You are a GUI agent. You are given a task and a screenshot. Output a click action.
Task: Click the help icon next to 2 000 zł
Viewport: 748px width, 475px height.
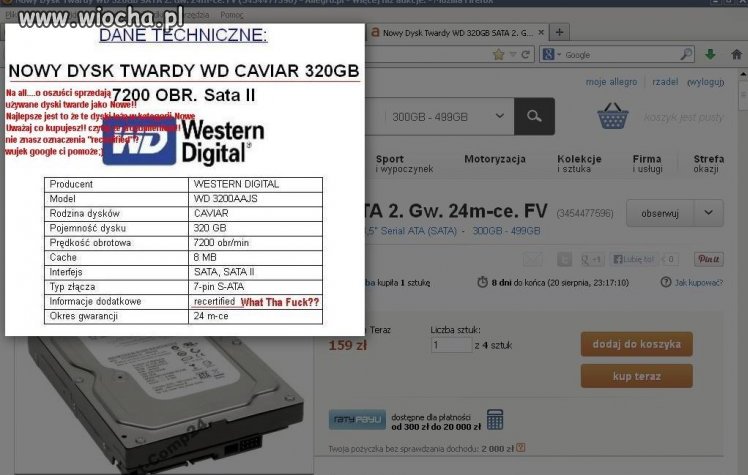click(521, 448)
